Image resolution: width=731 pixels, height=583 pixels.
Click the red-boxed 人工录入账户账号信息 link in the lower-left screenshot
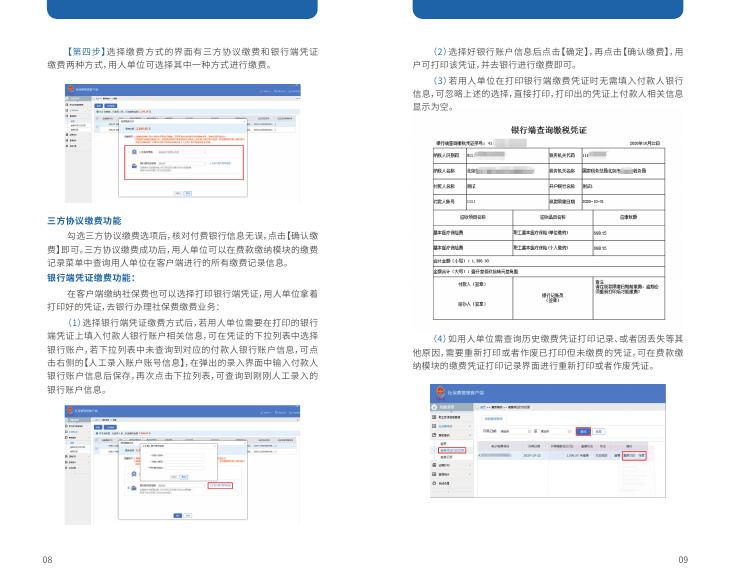(220, 486)
